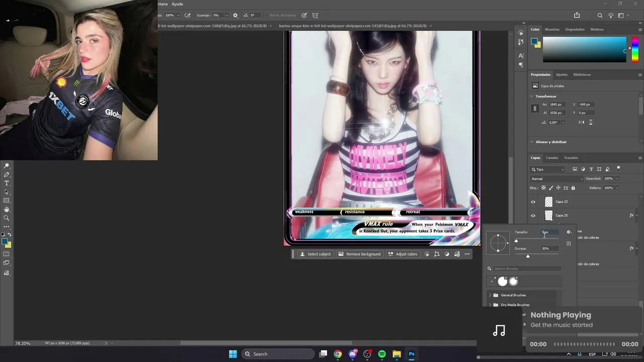Viewport: 644px width, 362px height.
Task: Open the Ayuda menu
Action: 177,4
